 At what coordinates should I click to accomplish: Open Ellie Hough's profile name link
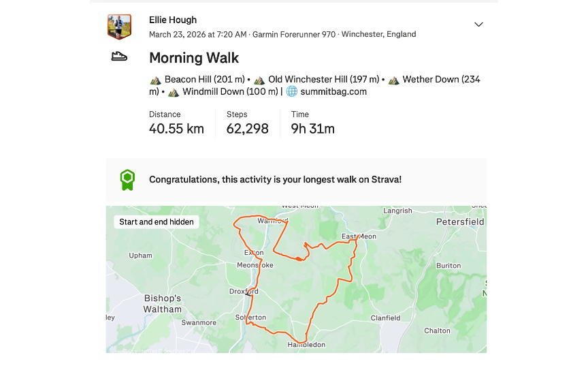pos(172,20)
